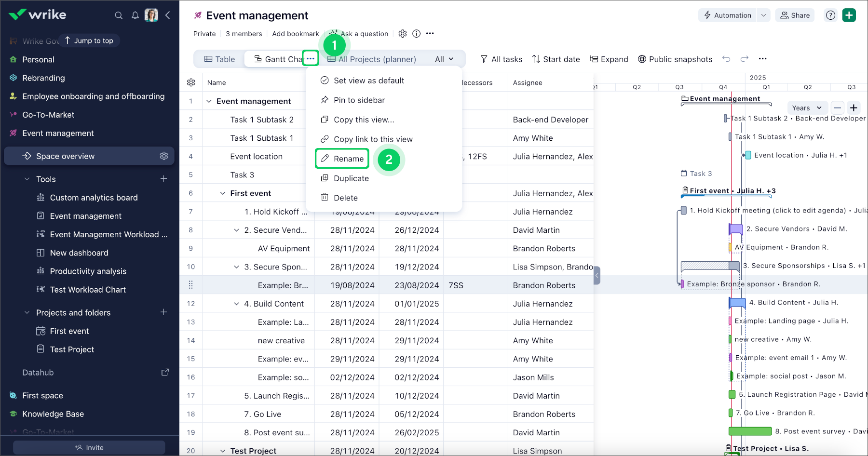Click the green Post event survey bar
Viewport: 868px width, 456px height.
click(x=750, y=431)
